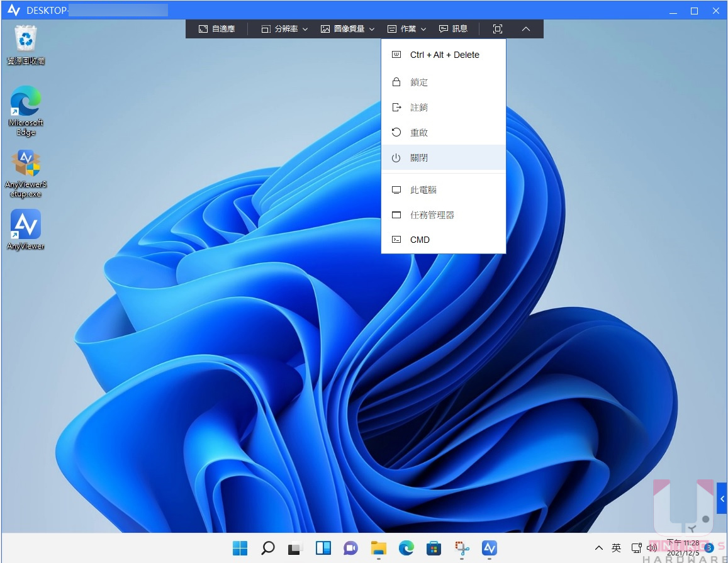The width and height of the screenshot is (728, 563).
Task: Open Task View on the taskbar
Action: click(295, 548)
